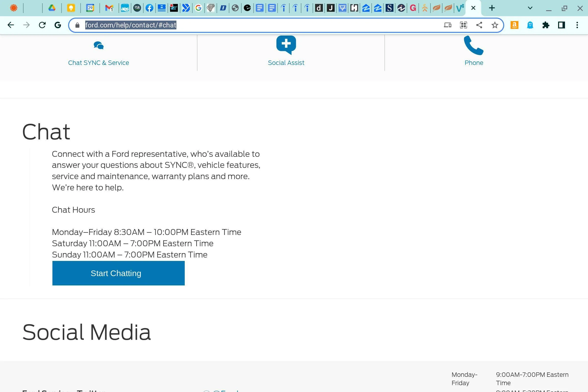Switch to the black 'e' icon tab
This screenshot has height=392, width=588.
pos(247,8)
